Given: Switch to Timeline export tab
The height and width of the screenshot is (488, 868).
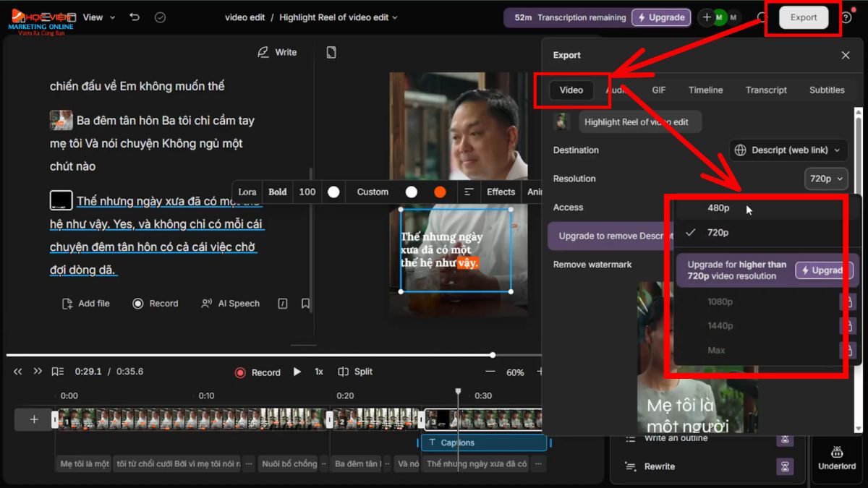Looking at the screenshot, I should click(706, 90).
